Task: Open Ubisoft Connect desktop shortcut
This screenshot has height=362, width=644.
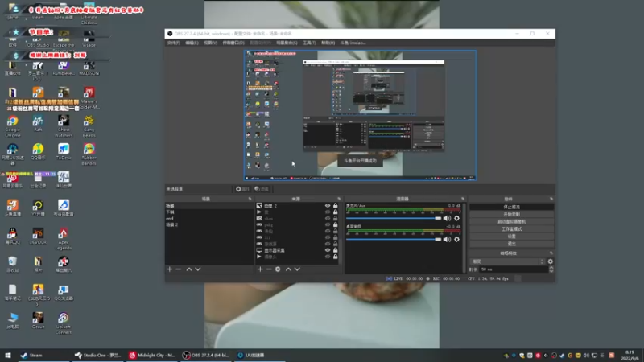Action: (64, 323)
